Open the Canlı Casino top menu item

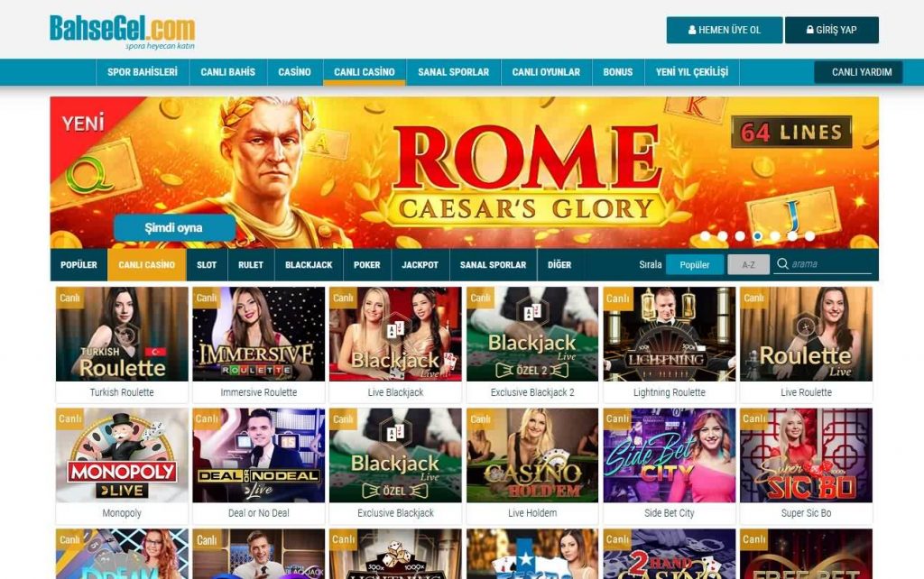365,72
